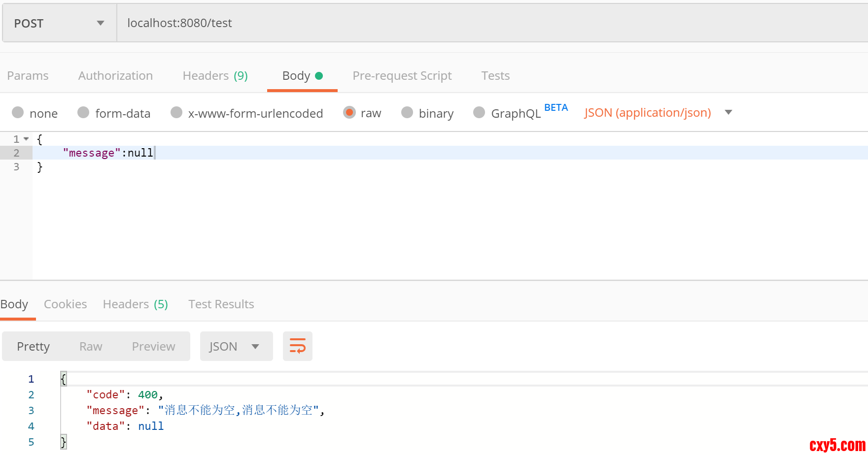Viewport: 868px width, 455px height.
Task: Click the wrap lines icon in response toolbar
Action: coord(297,346)
